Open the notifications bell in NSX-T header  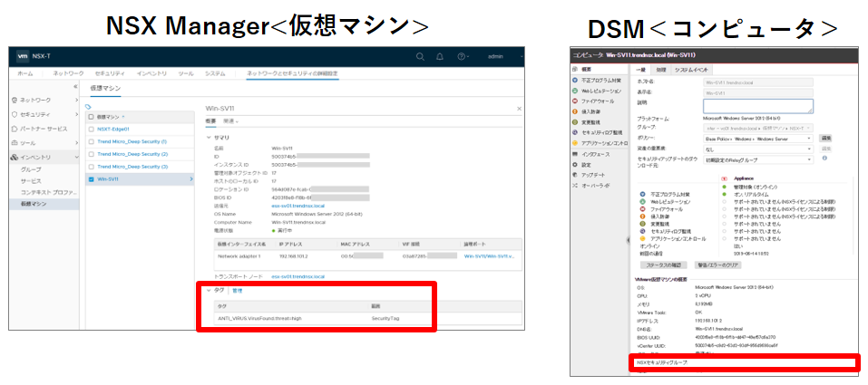point(440,56)
